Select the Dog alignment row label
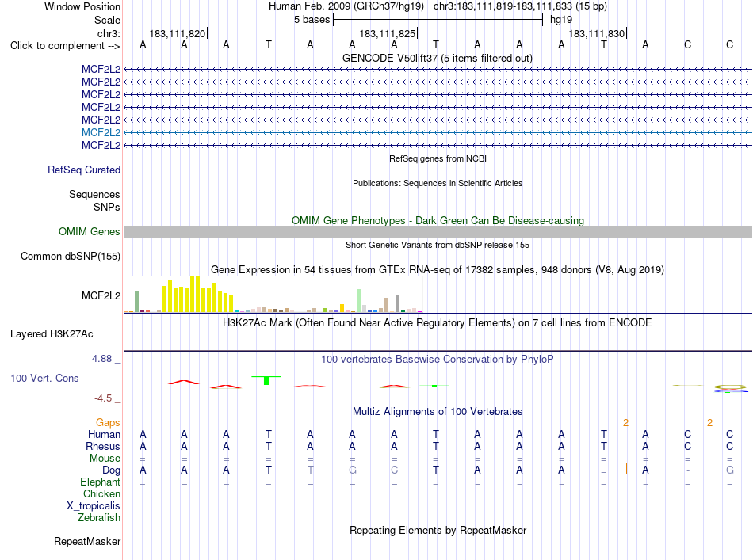Image resolution: width=753 pixels, height=560 pixels. 111,470
